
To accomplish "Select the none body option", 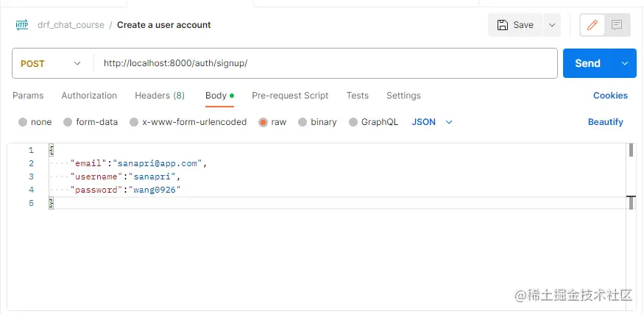I will click(35, 122).
